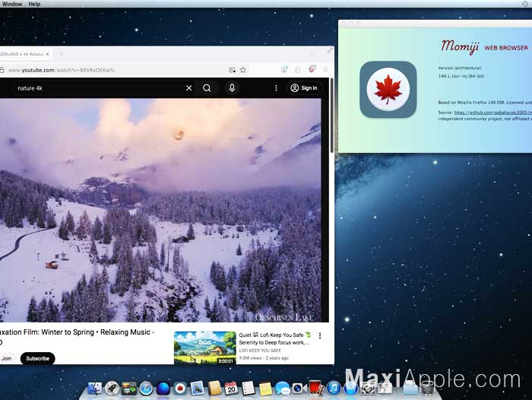The image size is (532, 400).
Task: Open FaceTime camera in the Dock
Action: (299, 388)
